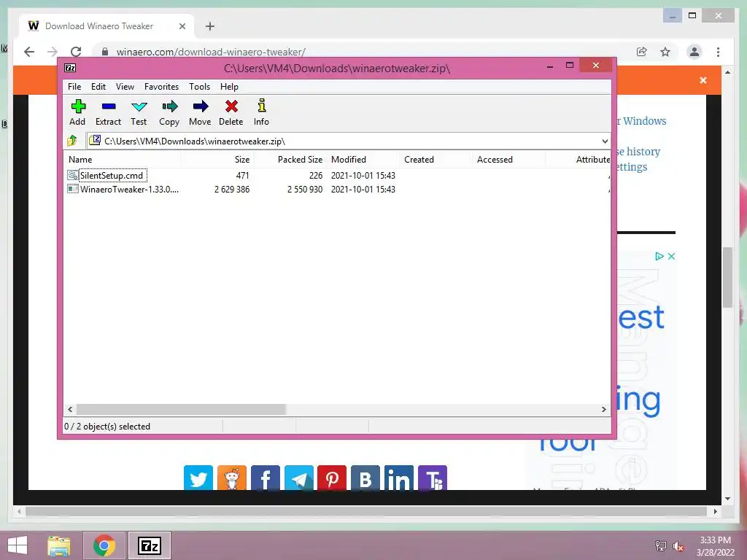Open the View menu

click(x=125, y=87)
